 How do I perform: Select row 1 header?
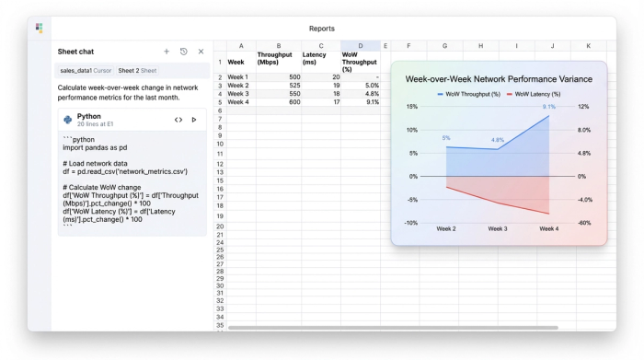(x=220, y=62)
